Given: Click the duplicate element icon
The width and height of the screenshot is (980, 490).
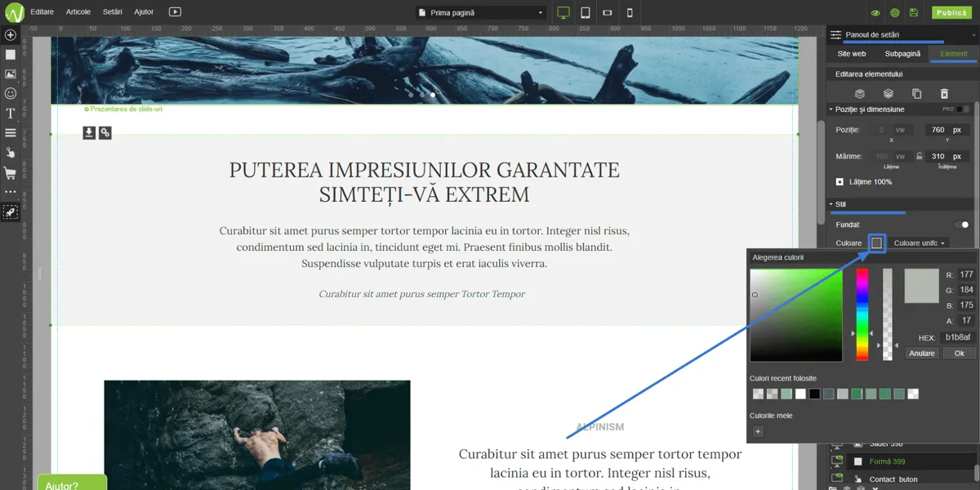Looking at the screenshot, I should pos(916,94).
